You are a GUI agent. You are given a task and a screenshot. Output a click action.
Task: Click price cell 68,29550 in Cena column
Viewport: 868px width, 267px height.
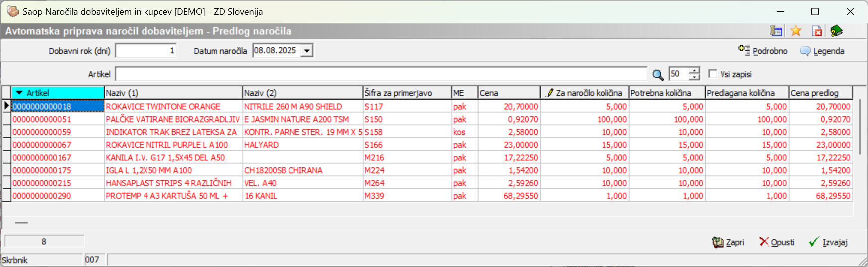[x=509, y=196]
